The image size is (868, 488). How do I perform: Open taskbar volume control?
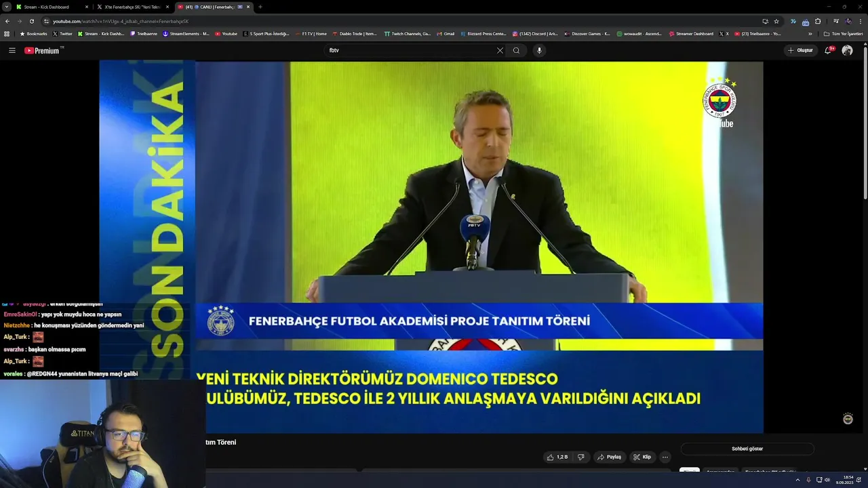click(x=828, y=479)
